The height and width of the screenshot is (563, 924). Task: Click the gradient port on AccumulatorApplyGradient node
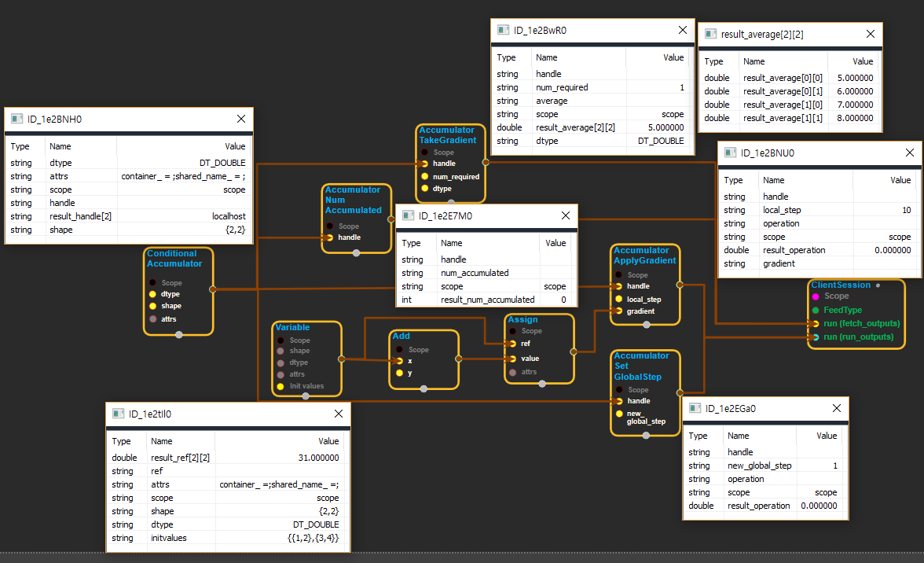point(618,311)
